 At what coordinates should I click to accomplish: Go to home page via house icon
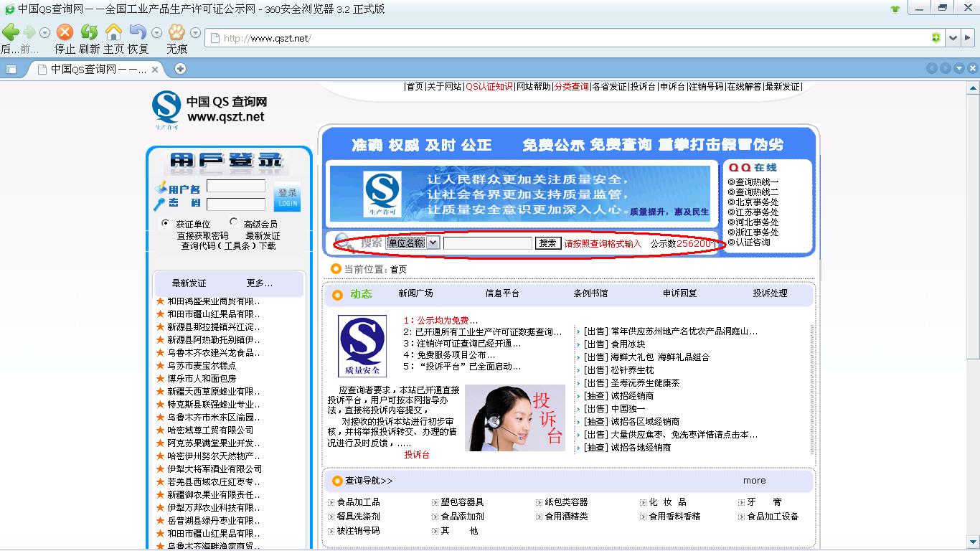[x=113, y=32]
